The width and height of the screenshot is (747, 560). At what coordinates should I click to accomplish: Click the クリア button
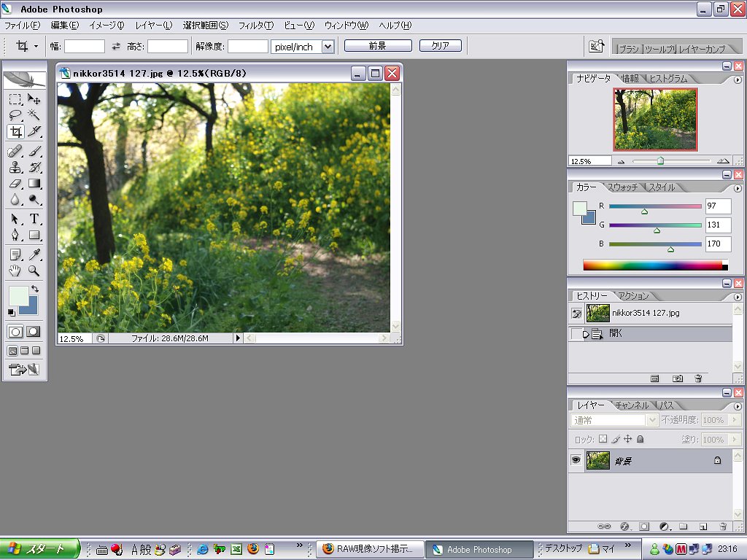pos(440,46)
